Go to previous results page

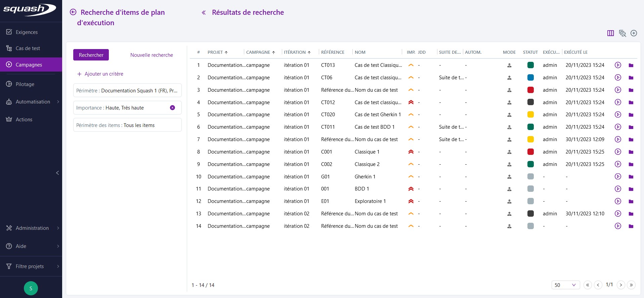(598, 285)
